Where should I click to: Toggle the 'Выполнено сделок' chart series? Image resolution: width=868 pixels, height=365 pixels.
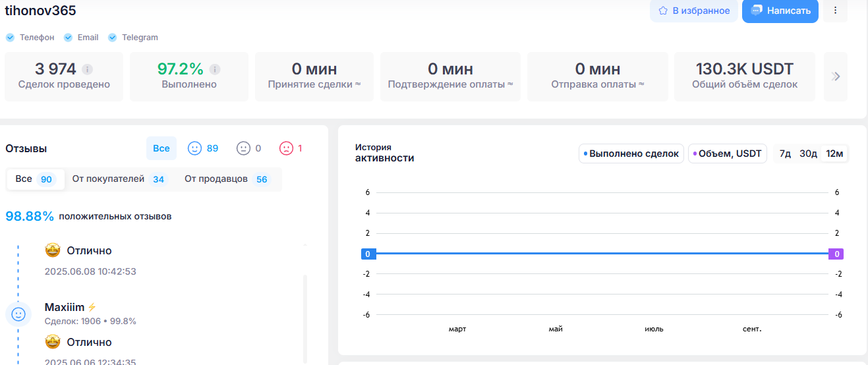pyautogui.click(x=631, y=154)
